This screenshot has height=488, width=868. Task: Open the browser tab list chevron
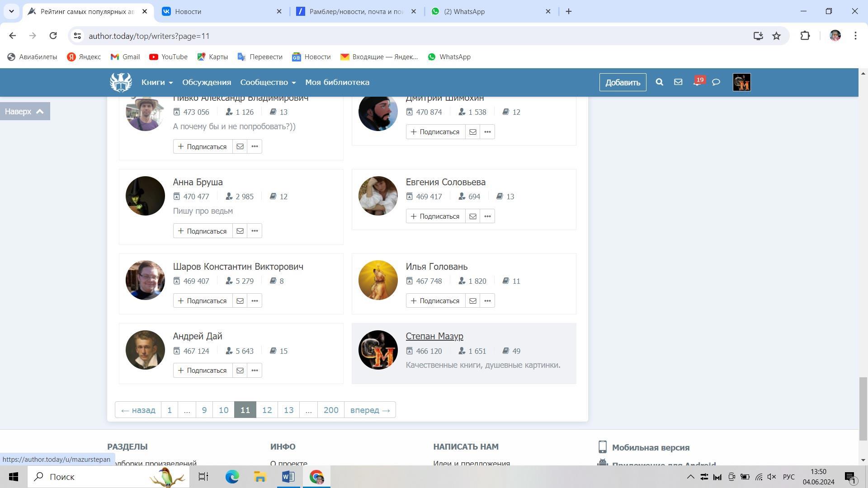(11, 11)
